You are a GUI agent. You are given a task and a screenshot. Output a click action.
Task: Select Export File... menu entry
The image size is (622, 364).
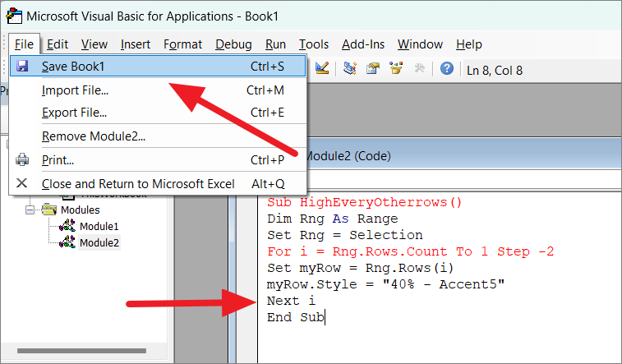(x=158, y=113)
